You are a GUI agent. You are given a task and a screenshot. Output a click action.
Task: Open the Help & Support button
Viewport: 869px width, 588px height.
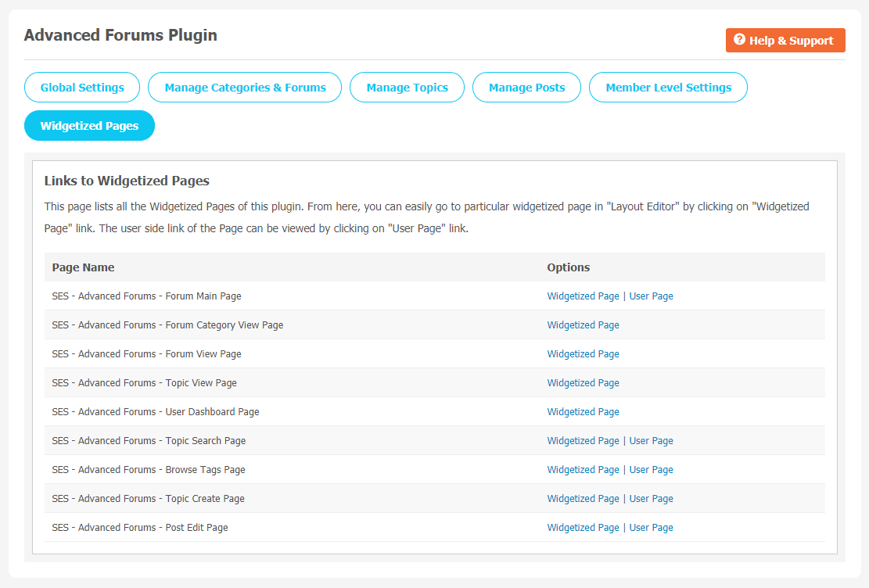pos(785,41)
